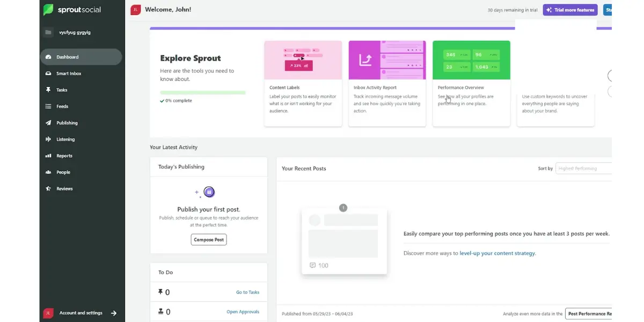The width and height of the screenshot is (644, 322).
Task: Click the Reports bar chart icon
Action: click(x=48, y=156)
